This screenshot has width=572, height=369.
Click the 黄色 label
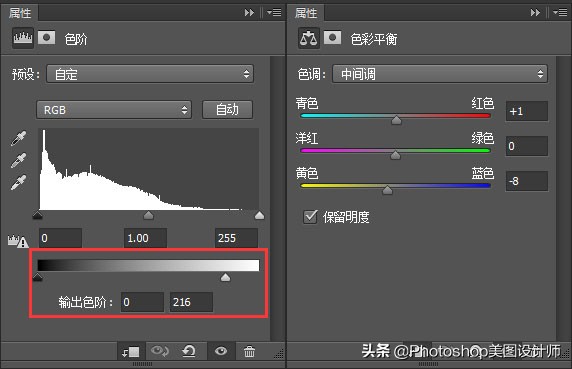coord(307,173)
